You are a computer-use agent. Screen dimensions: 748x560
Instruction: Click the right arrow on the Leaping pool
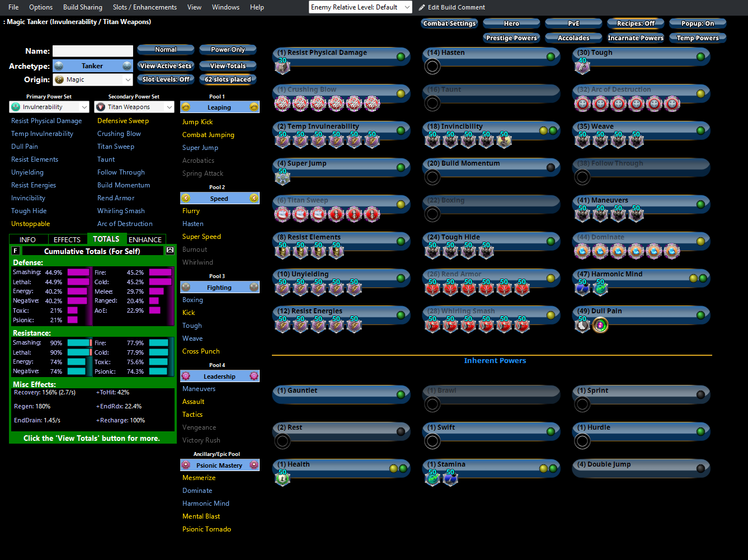pyautogui.click(x=253, y=107)
